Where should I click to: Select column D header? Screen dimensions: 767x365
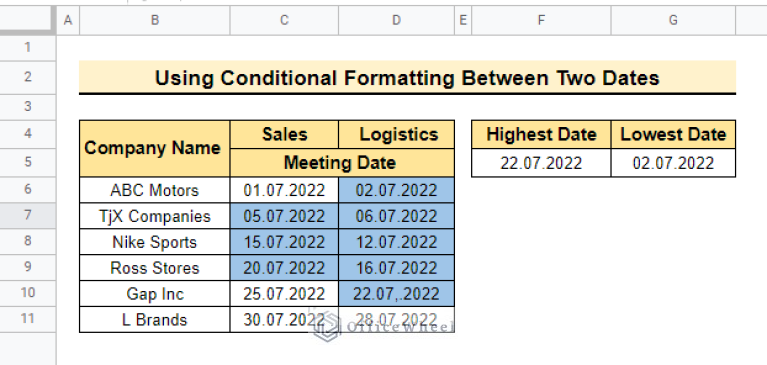click(396, 20)
